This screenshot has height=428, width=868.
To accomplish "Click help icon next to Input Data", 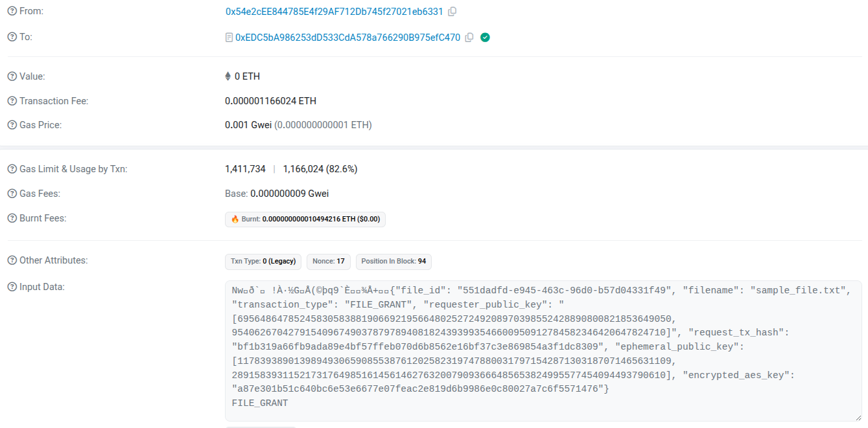I will click(12, 286).
